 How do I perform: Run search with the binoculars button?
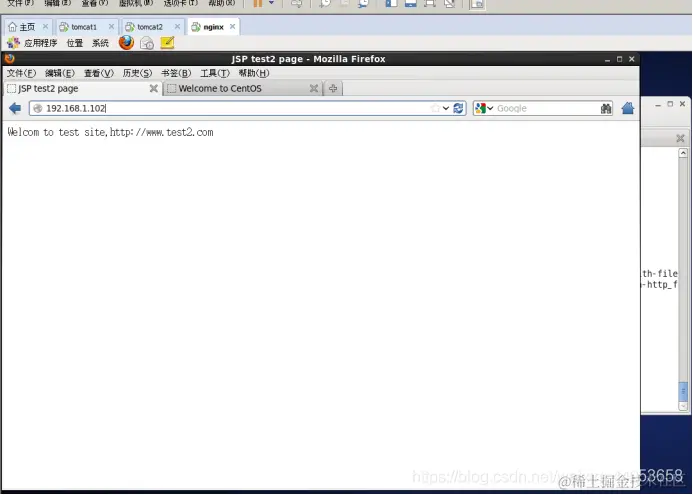(606, 108)
